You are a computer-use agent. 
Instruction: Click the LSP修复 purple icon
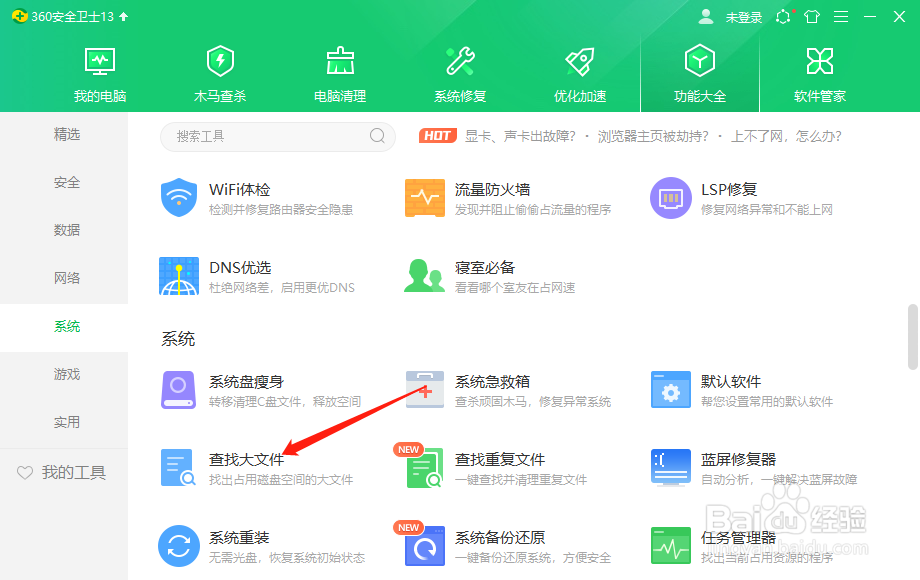point(671,198)
